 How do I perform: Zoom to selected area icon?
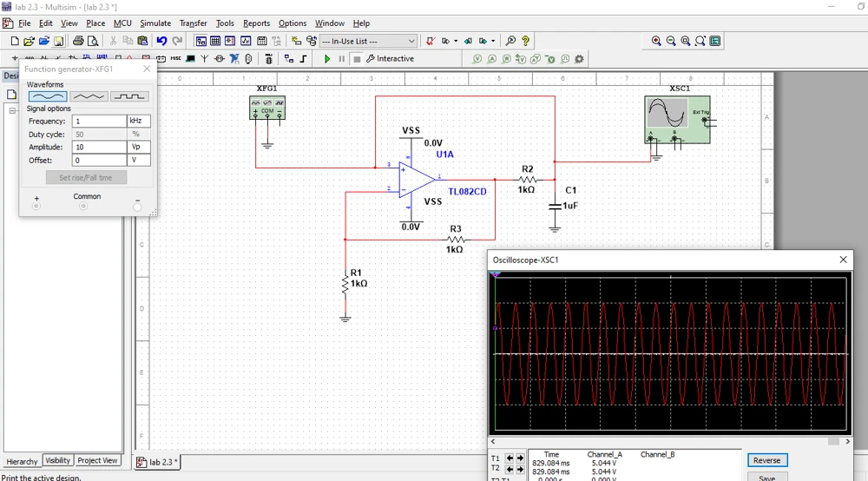click(686, 41)
